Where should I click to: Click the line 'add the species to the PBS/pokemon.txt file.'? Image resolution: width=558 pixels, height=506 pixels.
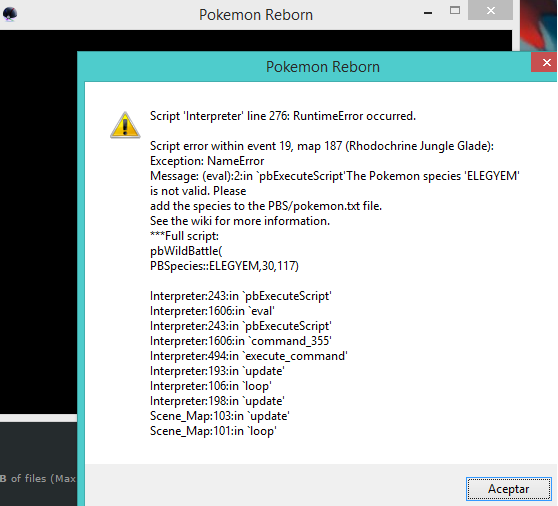point(266,206)
